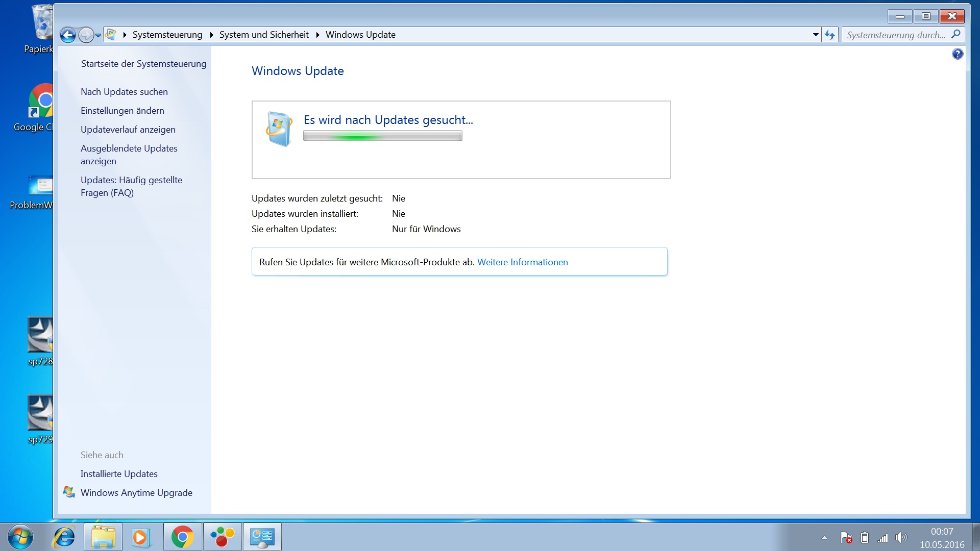980x551 pixels.
Task: Select the Google Chrome desktop shortcut
Action: [34, 108]
